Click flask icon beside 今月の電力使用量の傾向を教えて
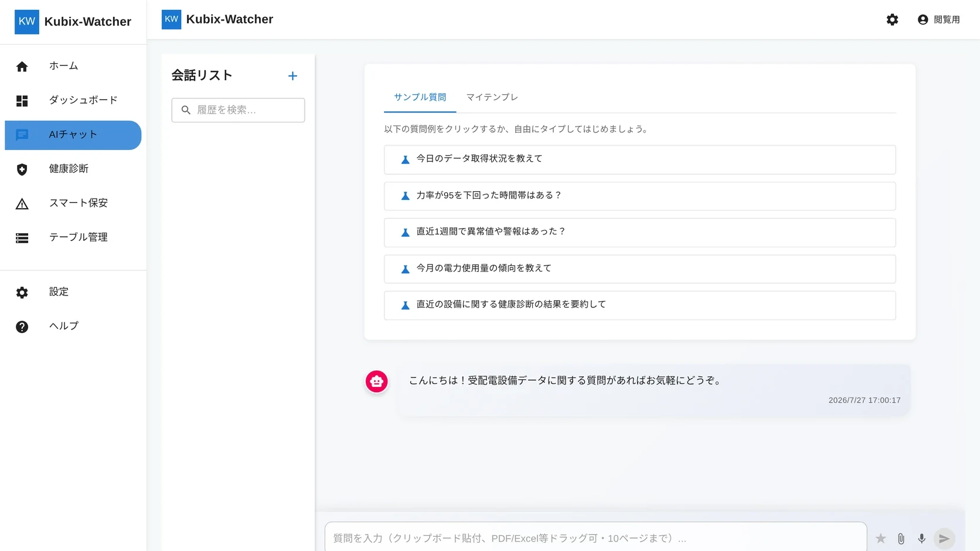The image size is (980, 551). pos(405,269)
